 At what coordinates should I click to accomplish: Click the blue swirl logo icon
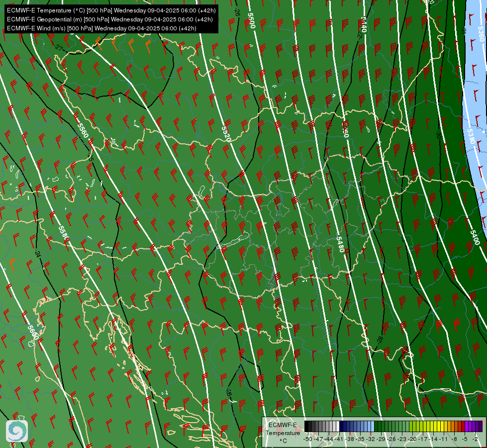(17, 431)
